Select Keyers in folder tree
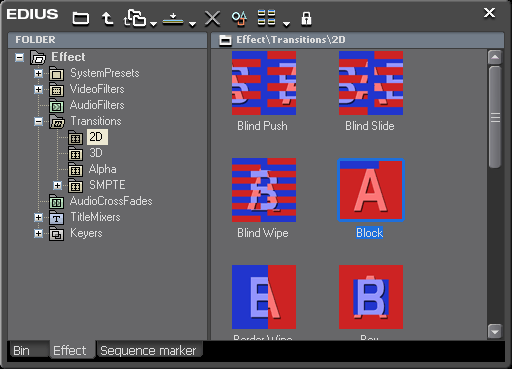The height and width of the screenshot is (369, 512). (x=86, y=233)
